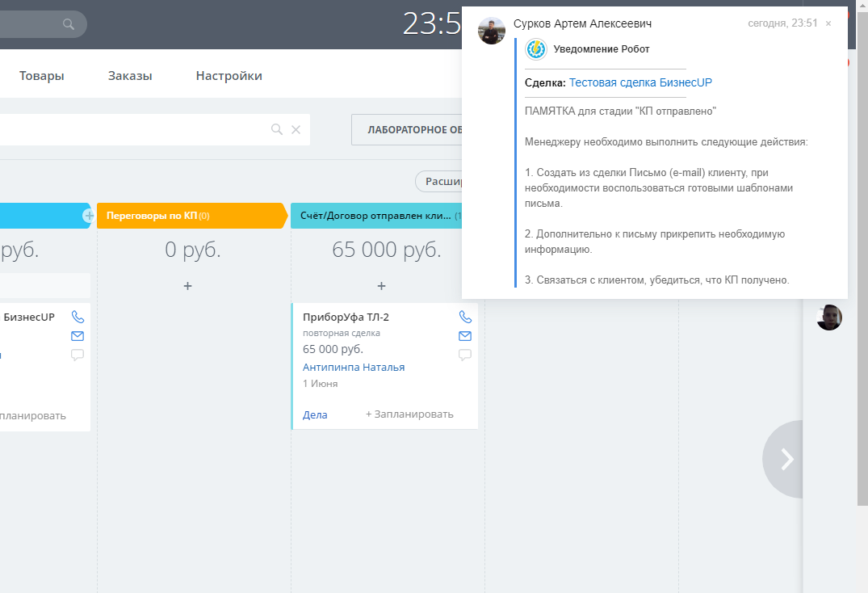Click the phone icon on ПриборУфа ТЛ-2 card
Screen dimensions: 868x593
click(x=465, y=317)
